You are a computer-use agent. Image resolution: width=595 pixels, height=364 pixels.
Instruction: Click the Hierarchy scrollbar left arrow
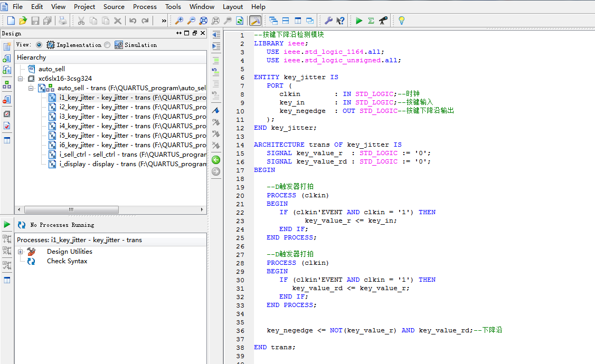pos(19,209)
